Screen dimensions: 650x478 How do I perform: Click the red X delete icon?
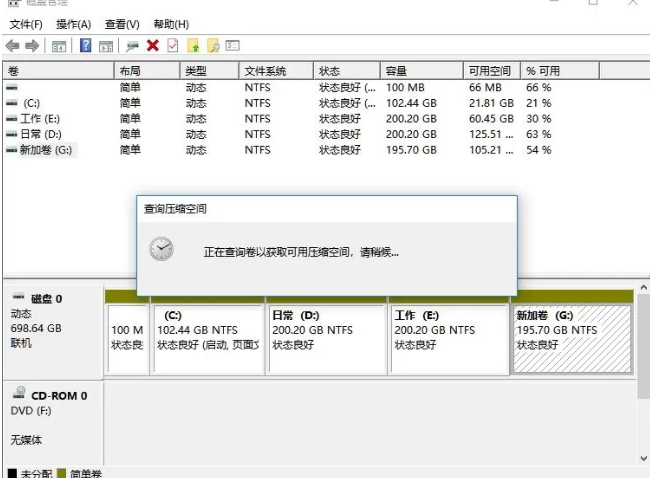153,45
